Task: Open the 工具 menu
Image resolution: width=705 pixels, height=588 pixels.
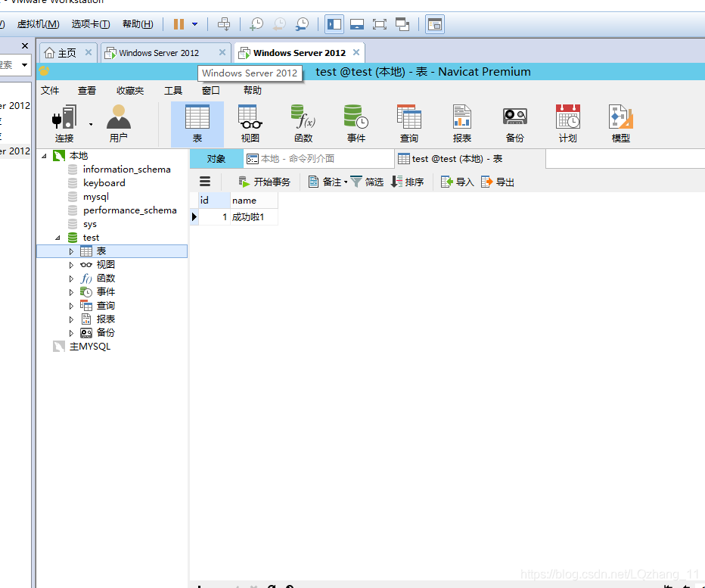Action: [173, 90]
